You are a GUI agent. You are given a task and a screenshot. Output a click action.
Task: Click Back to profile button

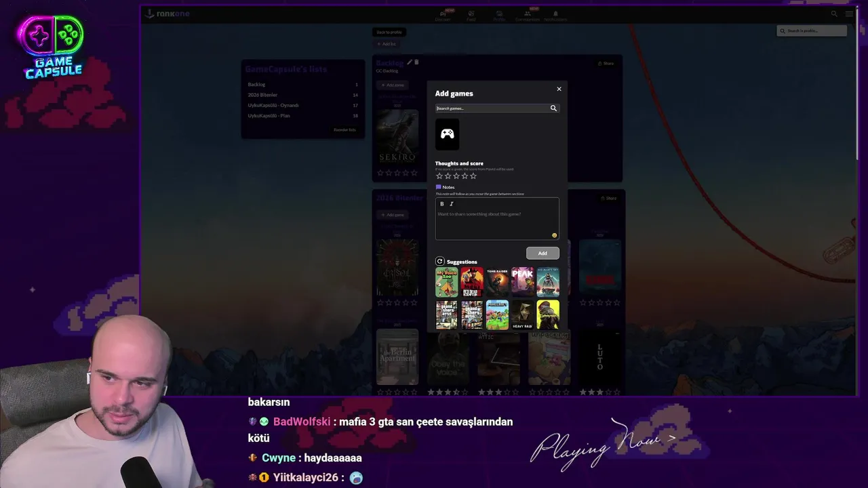click(x=390, y=32)
